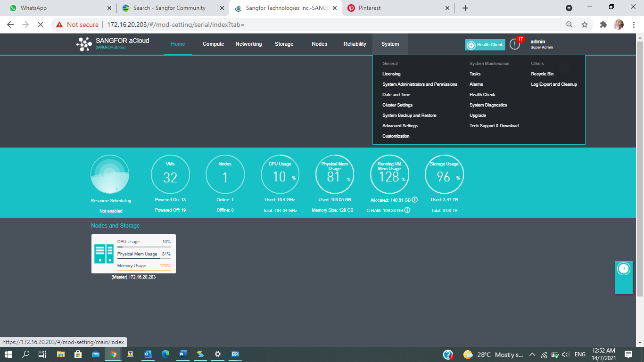
Task: Click the server node icon in Nodes and Storage
Action: coord(104,254)
